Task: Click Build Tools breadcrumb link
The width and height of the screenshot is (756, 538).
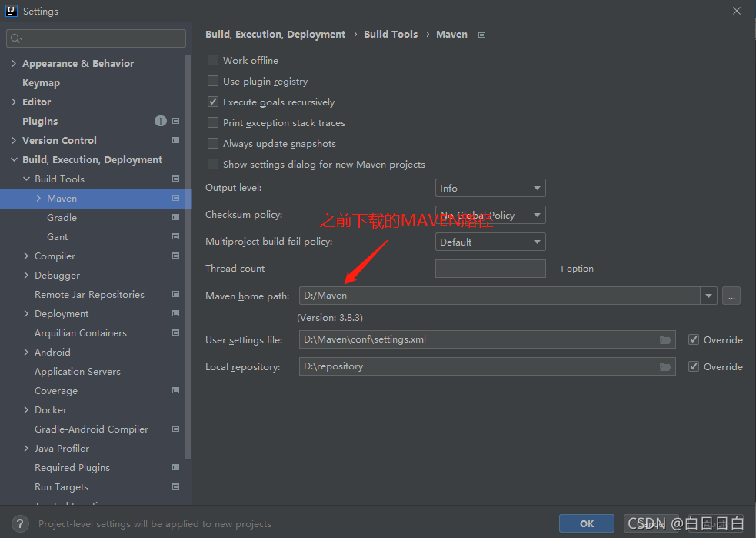Action: pyautogui.click(x=391, y=35)
